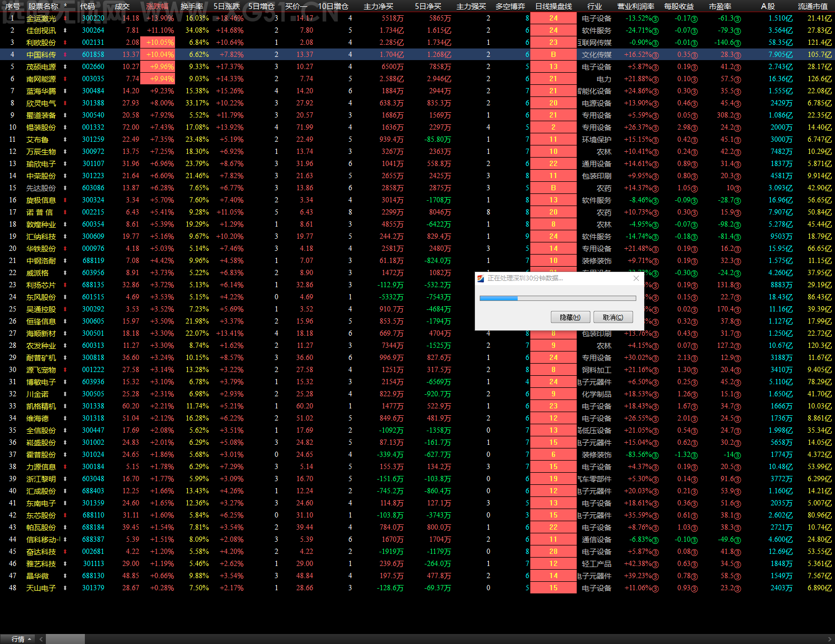Click the horizontal scrollbar thumb at the bottom
Screen dimensions: 835x644
coord(65,639)
